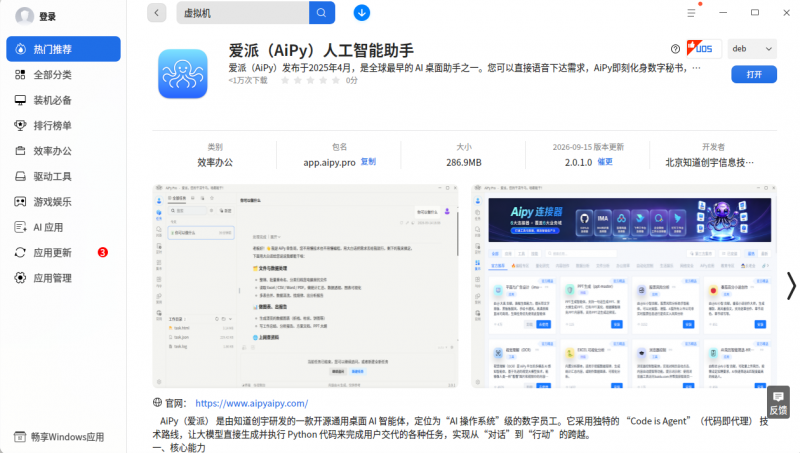Click the 打开 button
Screen dimensions: 800x453
pos(754,74)
